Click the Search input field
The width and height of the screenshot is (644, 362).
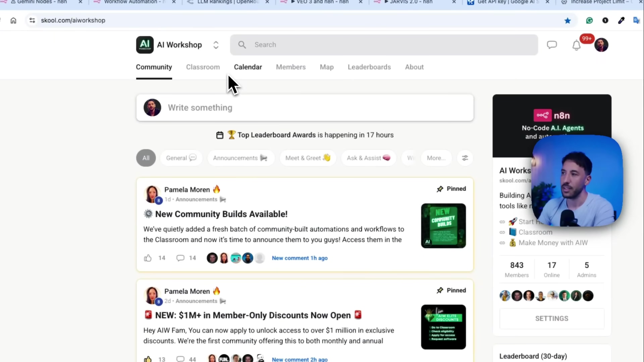tap(384, 45)
